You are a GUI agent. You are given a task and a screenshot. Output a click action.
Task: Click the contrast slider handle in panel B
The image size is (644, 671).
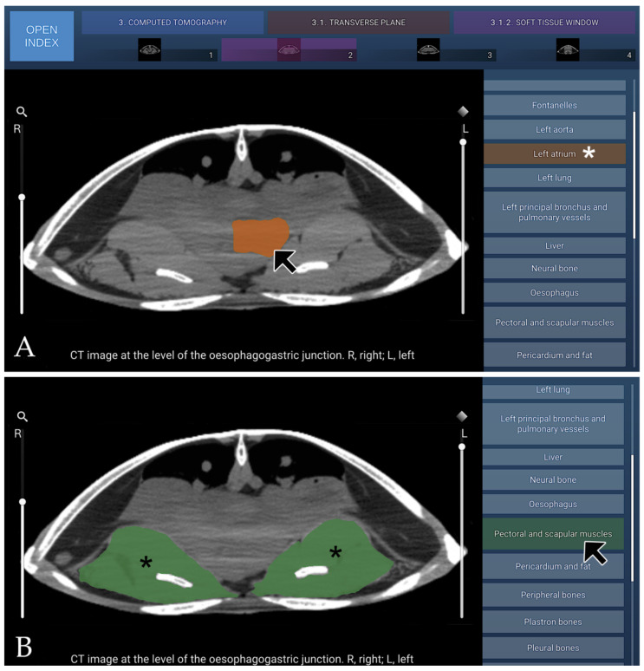pyautogui.click(x=462, y=446)
